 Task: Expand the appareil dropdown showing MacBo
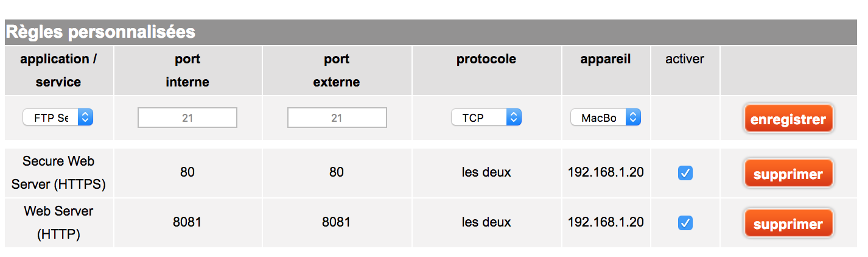(606, 118)
